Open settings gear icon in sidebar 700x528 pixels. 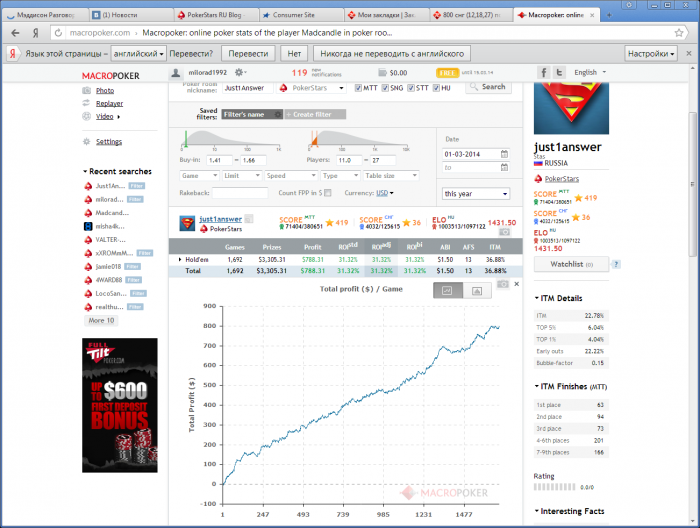(87, 141)
